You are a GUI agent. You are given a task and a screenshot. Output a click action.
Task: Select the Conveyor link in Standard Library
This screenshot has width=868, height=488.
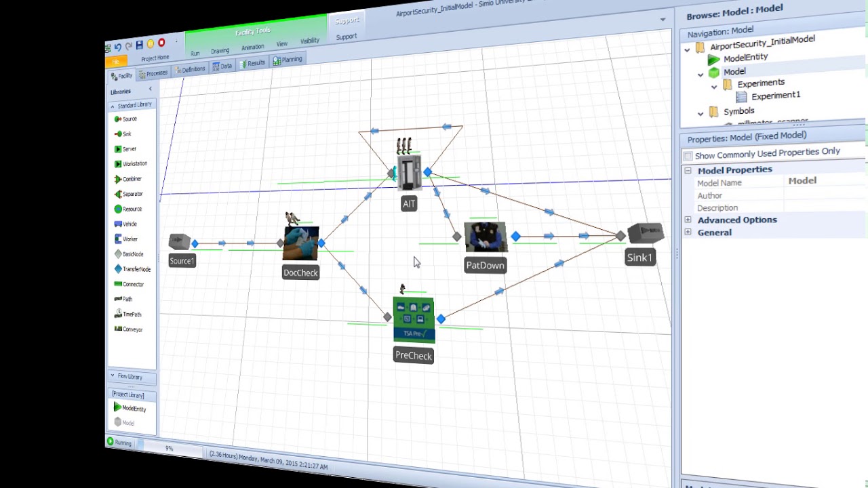(129, 329)
